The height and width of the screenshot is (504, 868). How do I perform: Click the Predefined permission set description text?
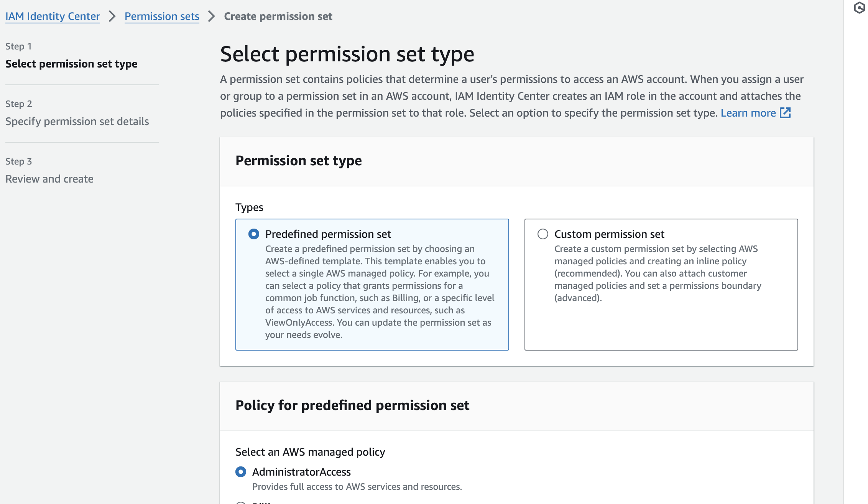pos(380,292)
